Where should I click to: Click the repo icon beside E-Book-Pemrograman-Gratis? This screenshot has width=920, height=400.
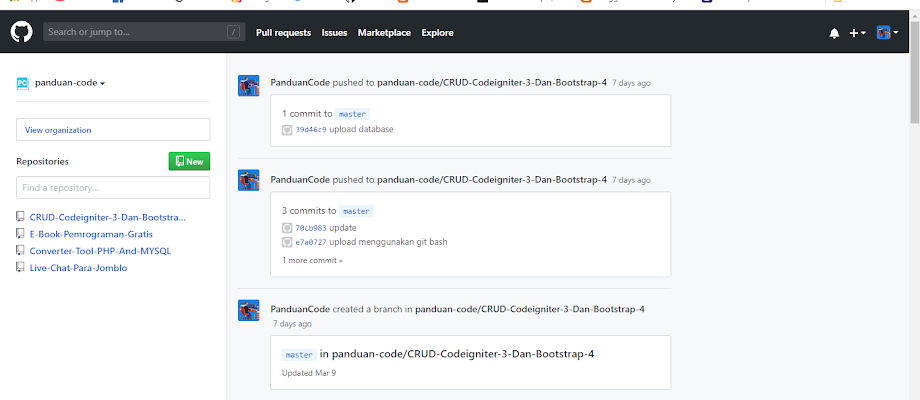pos(21,234)
